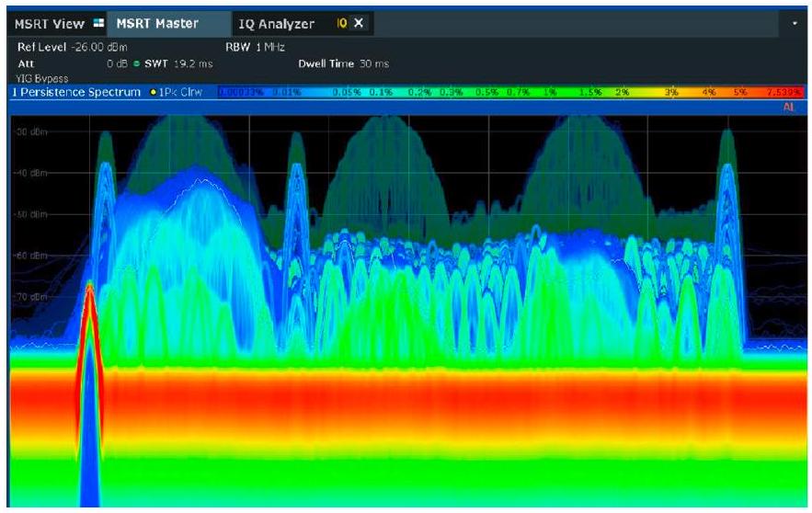Expand the dropdown arrow at top right
The width and height of the screenshot is (812, 513).
tap(795, 23)
